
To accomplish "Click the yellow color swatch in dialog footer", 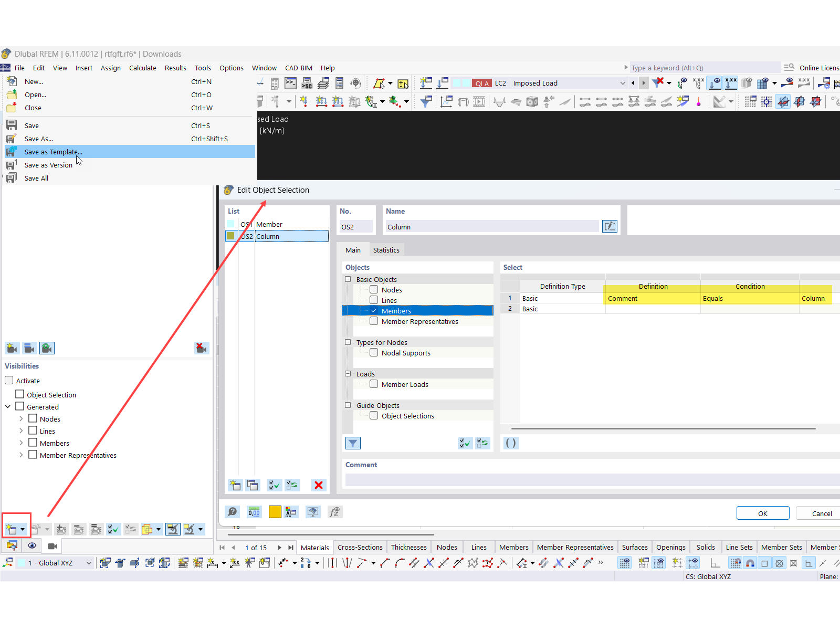I will point(275,512).
